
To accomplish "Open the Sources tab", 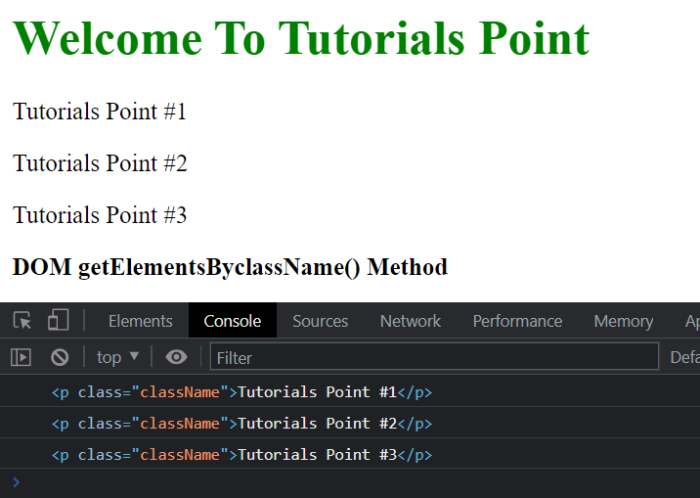I will point(320,321).
